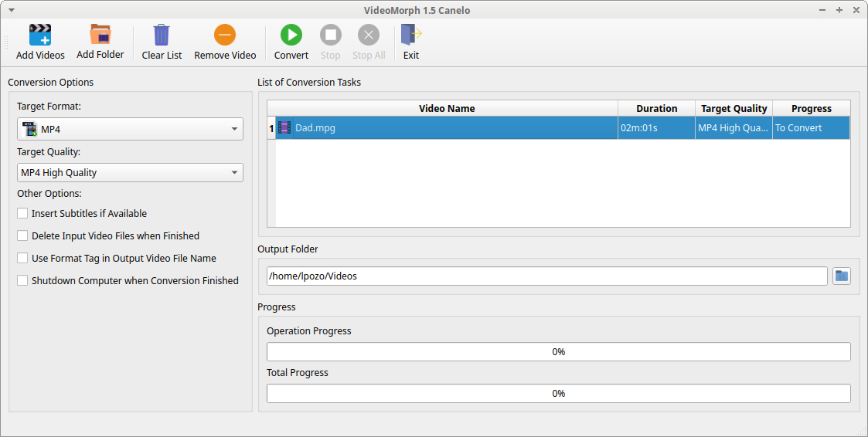Viewport: 868px width, 437px height.
Task: Click the Progress column header
Action: pyautogui.click(x=812, y=108)
